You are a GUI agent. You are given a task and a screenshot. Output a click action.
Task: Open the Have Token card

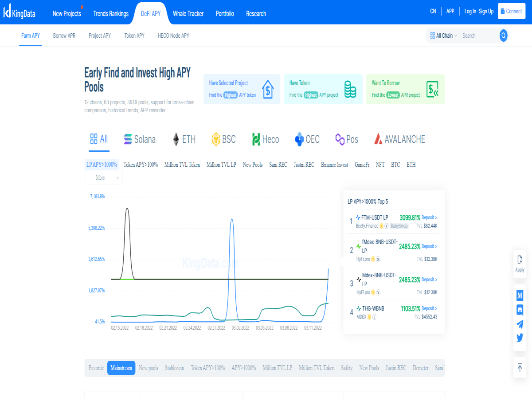(x=323, y=89)
